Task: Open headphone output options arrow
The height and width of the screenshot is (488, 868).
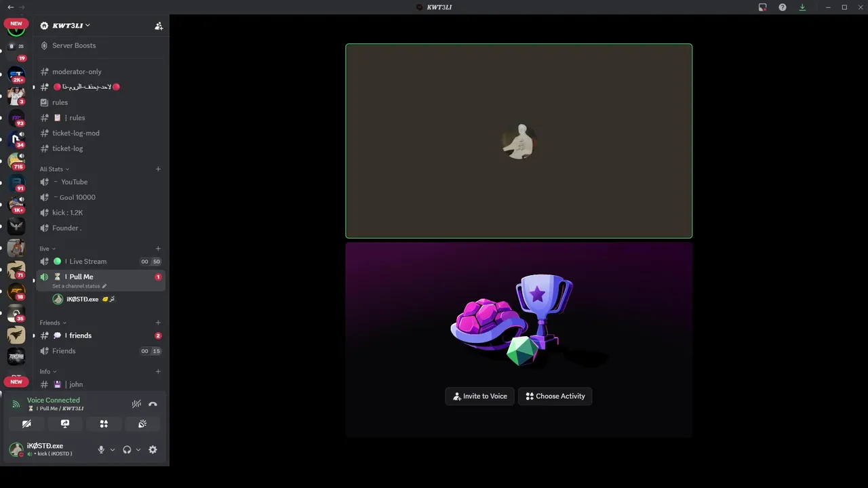Action: point(138,449)
